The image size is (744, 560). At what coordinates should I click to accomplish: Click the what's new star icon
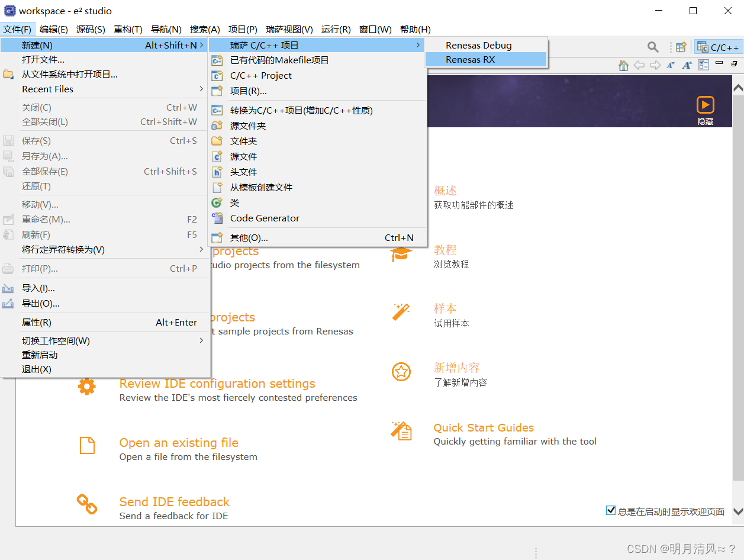(x=401, y=372)
